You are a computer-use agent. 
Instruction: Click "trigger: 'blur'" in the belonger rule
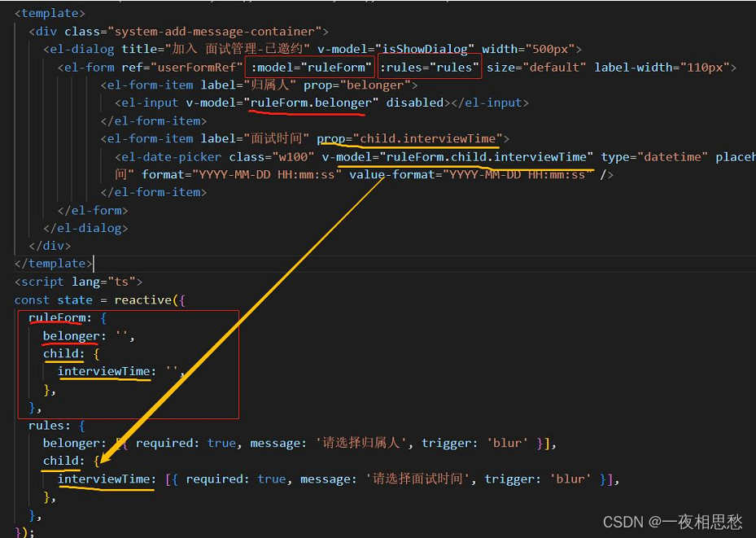[x=475, y=443]
